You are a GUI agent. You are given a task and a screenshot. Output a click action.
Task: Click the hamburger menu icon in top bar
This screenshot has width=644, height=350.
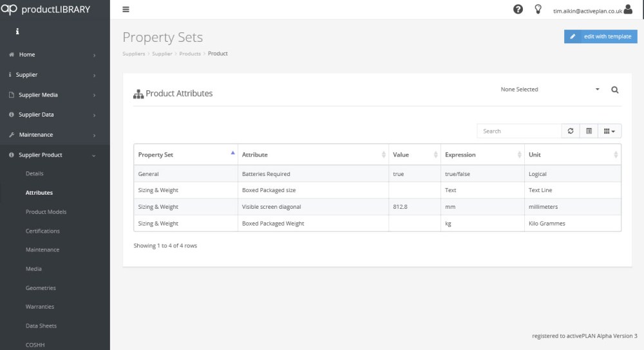(126, 10)
